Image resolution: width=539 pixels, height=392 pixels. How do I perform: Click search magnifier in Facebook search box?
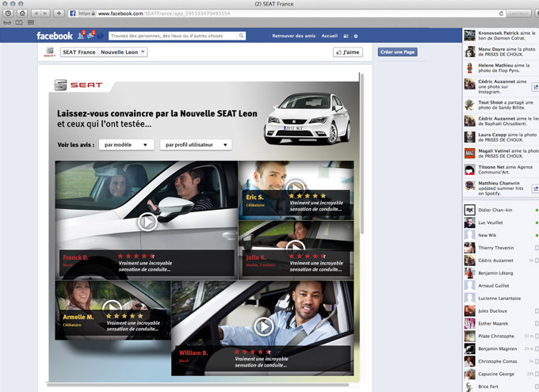(x=241, y=36)
